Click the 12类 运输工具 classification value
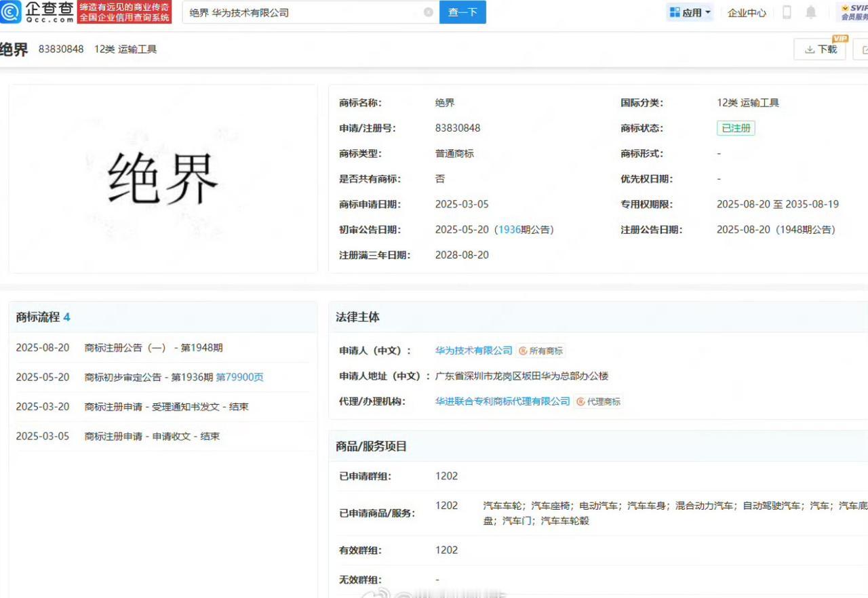 [x=748, y=103]
